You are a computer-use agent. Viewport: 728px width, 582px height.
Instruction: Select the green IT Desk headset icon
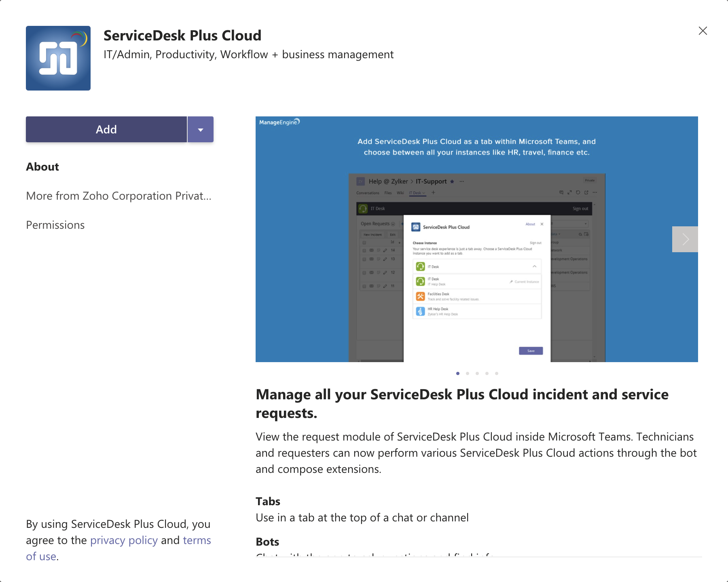(x=420, y=267)
